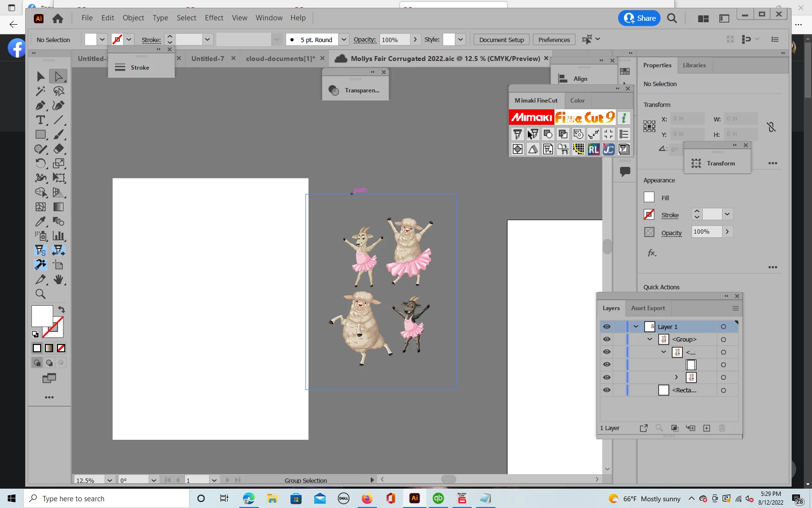Screen dimensions: 812x508
Task: Open the stroke weight dropdown in control bar
Action: click(x=207, y=40)
